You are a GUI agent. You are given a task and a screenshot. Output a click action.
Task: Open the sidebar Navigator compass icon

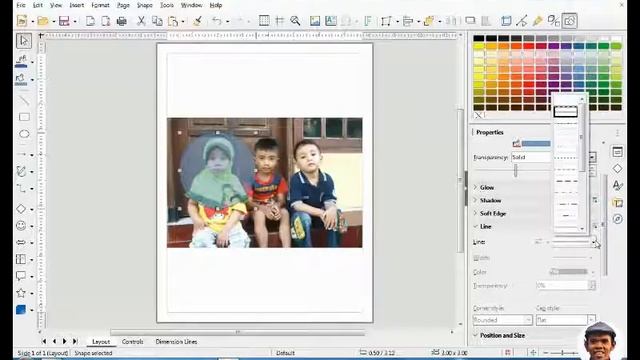pos(618,219)
